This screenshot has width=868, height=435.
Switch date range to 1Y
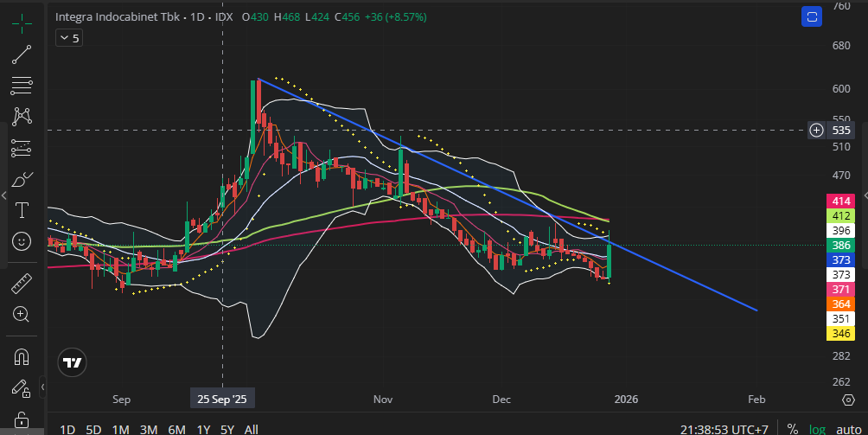(x=203, y=429)
